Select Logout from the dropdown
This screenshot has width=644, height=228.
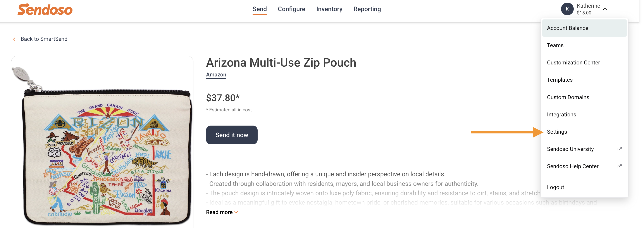pyautogui.click(x=584, y=188)
